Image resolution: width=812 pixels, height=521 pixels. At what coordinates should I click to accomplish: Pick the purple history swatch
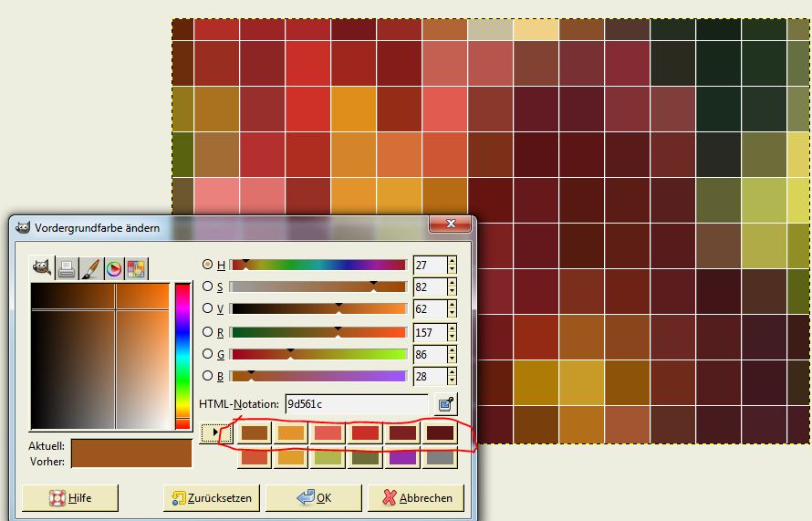coord(402,458)
